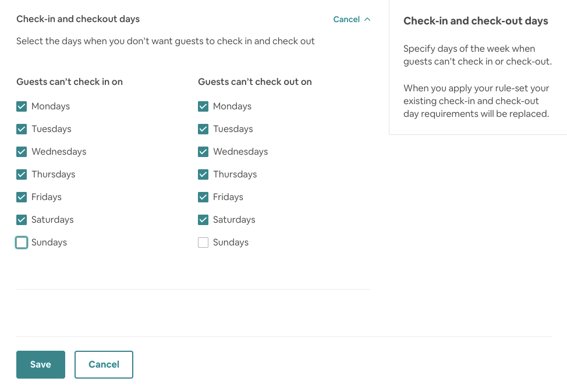
Task: Click the Fridays label under check in
Action: pos(47,197)
